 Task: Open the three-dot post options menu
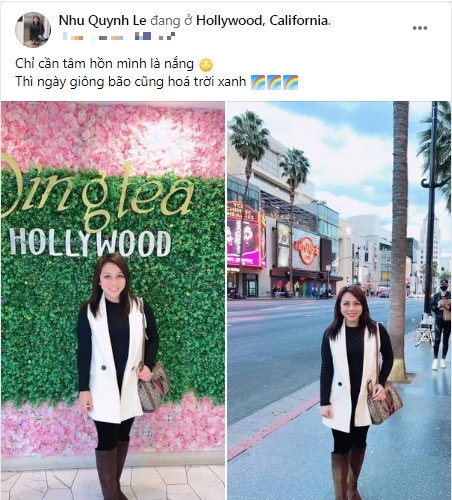[x=420, y=28]
